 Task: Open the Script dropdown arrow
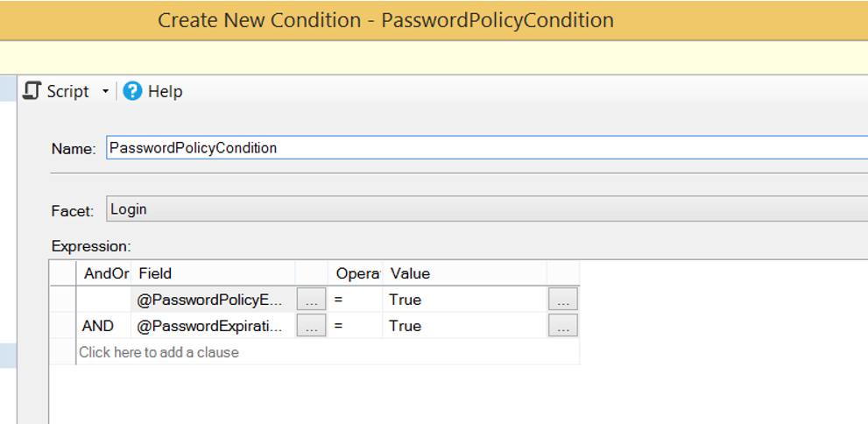(x=105, y=91)
